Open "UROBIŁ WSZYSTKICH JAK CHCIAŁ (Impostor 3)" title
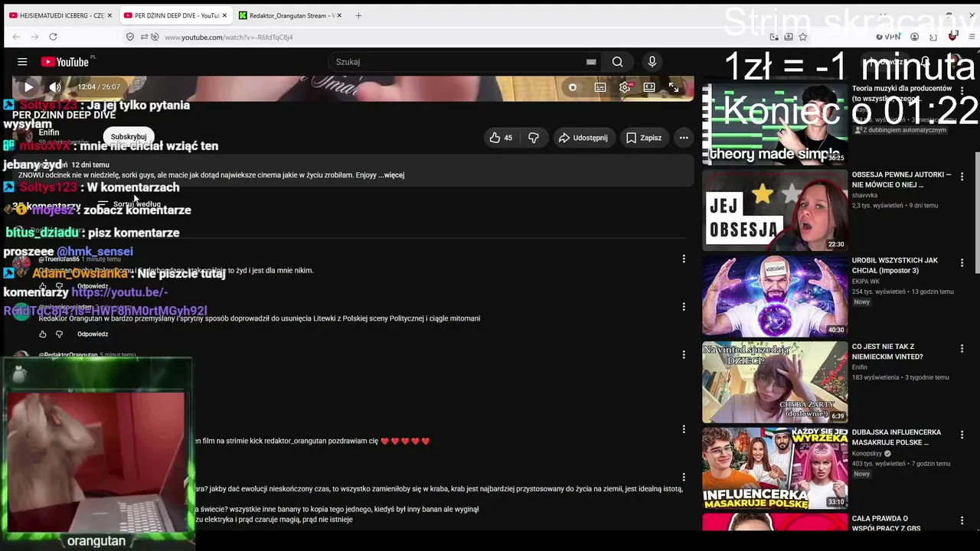This screenshot has height=551, width=980. point(895,266)
